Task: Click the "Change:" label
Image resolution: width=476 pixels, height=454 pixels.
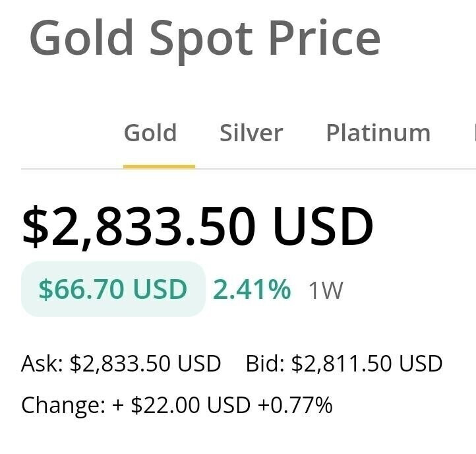Action: [x=63, y=405]
